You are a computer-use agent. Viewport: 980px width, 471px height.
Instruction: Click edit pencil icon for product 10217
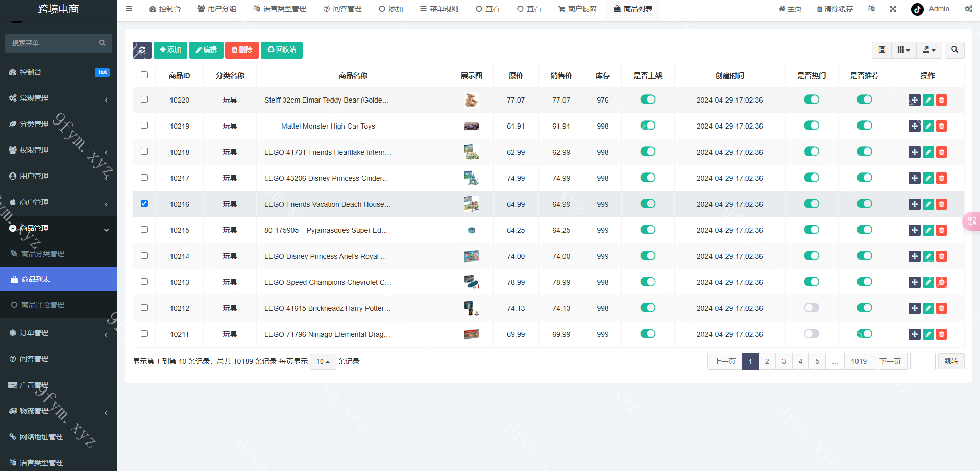coord(928,178)
